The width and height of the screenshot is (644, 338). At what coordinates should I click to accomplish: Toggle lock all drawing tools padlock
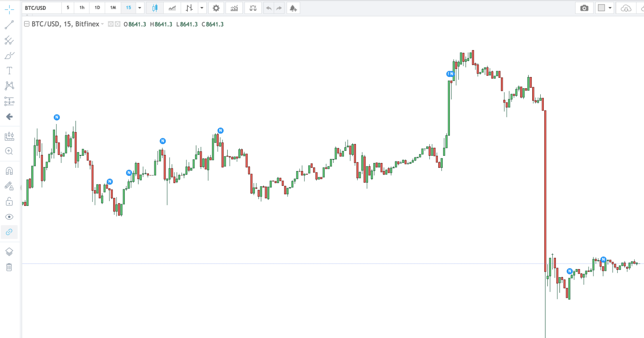pyautogui.click(x=9, y=201)
